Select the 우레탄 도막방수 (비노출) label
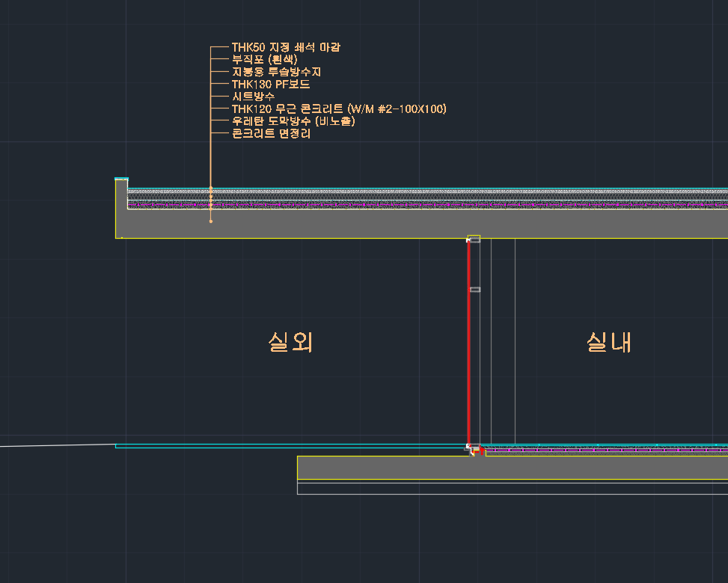The width and height of the screenshot is (728, 583). pyautogui.click(x=293, y=121)
